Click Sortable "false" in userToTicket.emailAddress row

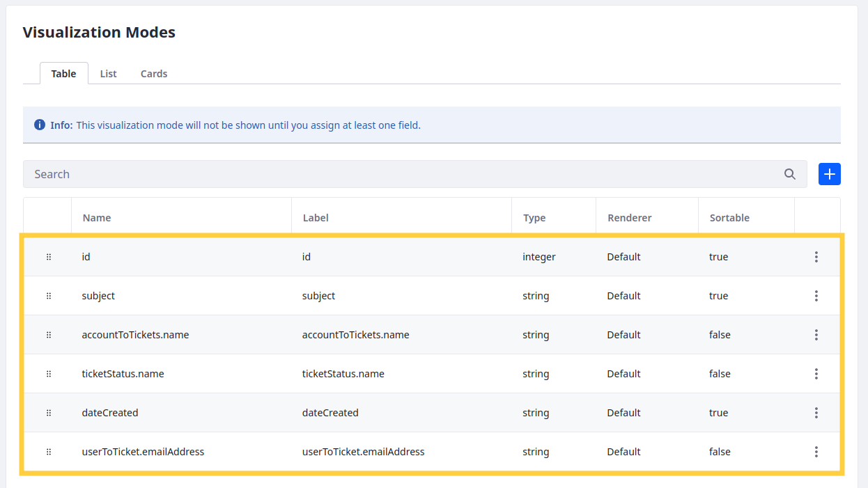[x=720, y=452]
